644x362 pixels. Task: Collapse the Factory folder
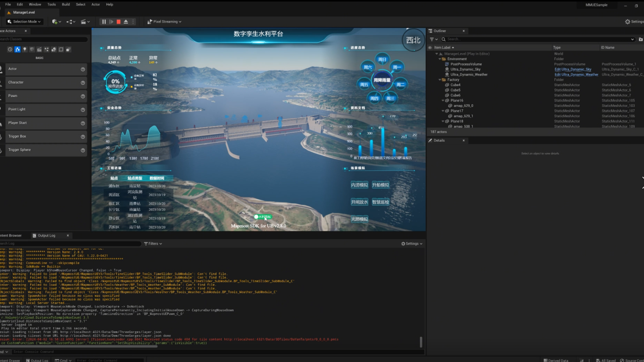440,80
